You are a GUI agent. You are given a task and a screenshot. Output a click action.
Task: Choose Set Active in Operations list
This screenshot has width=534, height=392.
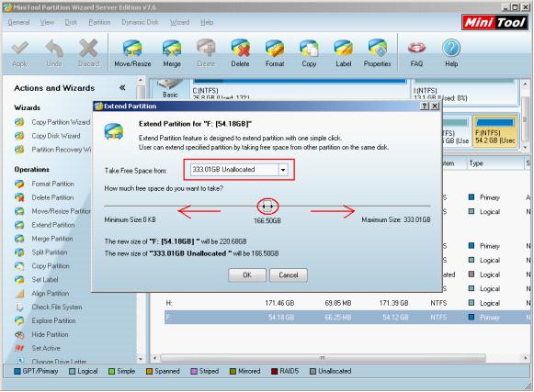click(38, 348)
